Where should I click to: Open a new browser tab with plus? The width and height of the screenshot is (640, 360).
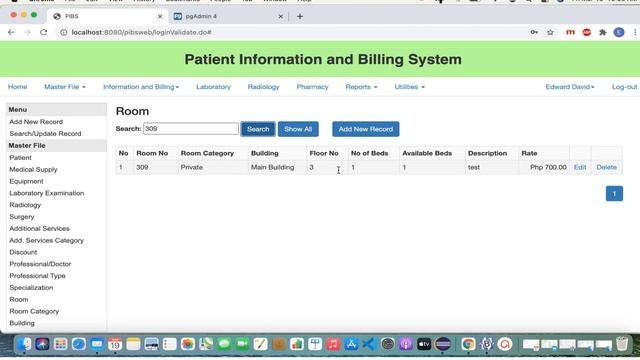(300, 16)
